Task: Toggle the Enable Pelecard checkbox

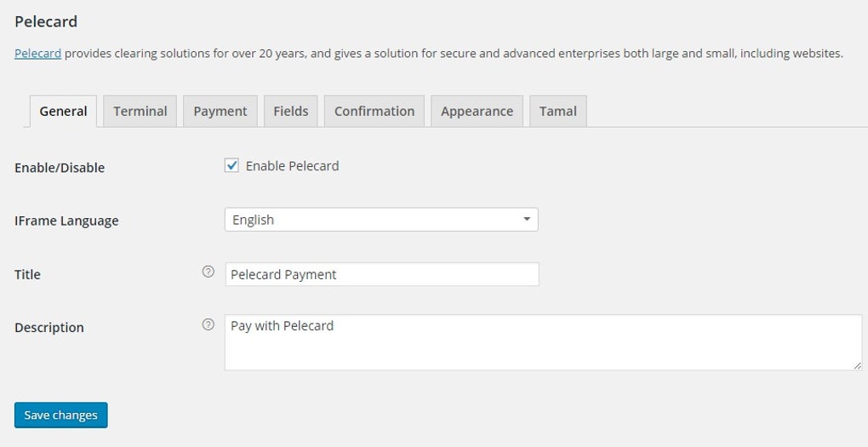Action: 231,166
